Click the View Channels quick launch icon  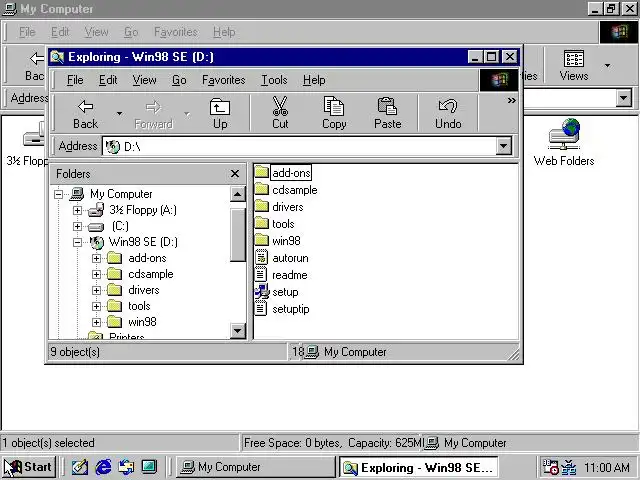pyautogui.click(x=149, y=467)
